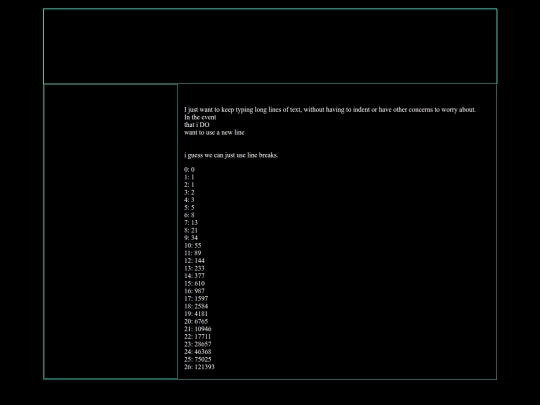The height and width of the screenshot is (405, 540).
Task: Select the row '3: 2'
Action: coord(189,192)
